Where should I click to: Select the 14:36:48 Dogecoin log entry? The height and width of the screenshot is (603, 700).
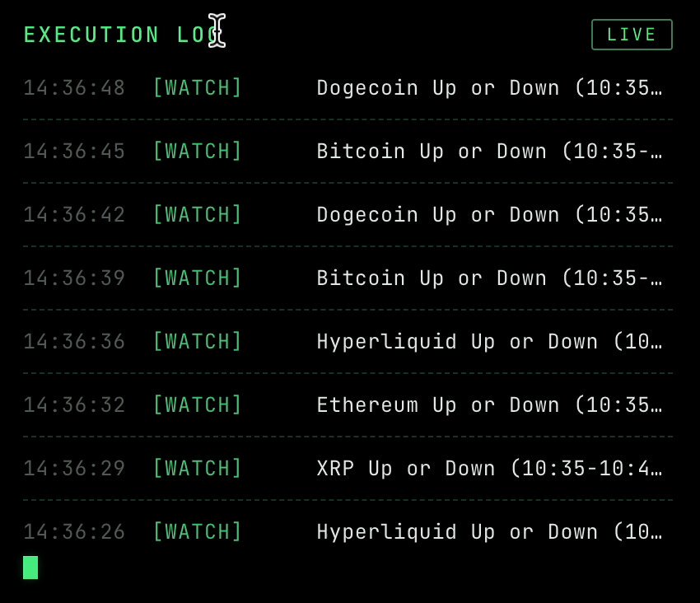(x=348, y=88)
